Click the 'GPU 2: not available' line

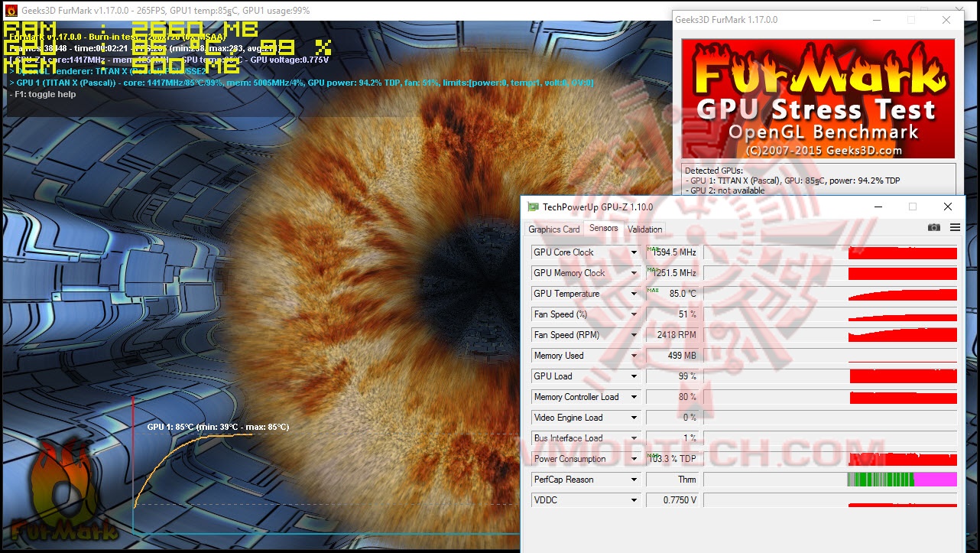coord(725,190)
